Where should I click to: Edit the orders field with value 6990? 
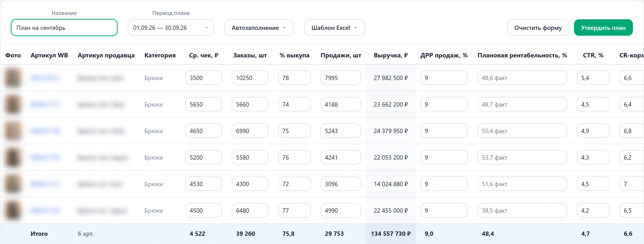click(x=250, y=131)
